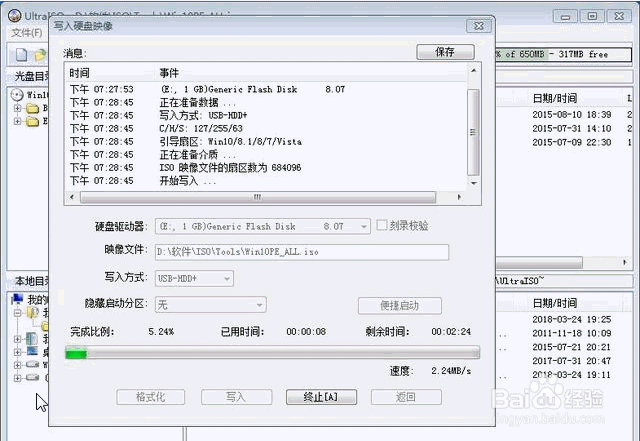Screen dimensions: 640x441
Task: Select the Win10 disc root tree item
Action: coord(30,95)
